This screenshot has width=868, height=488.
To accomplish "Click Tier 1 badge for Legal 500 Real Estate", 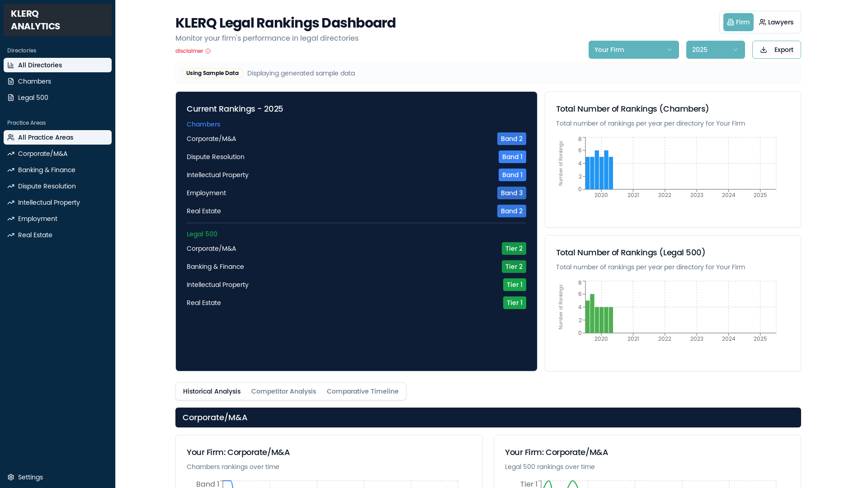I will coord(514,303).
